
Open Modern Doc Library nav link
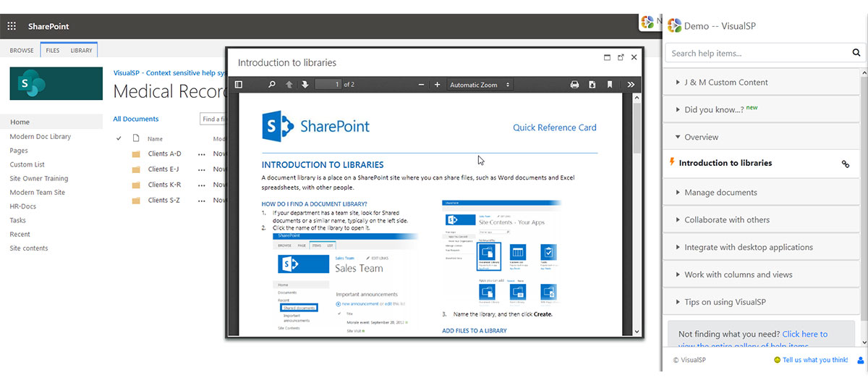coord(41,136)
